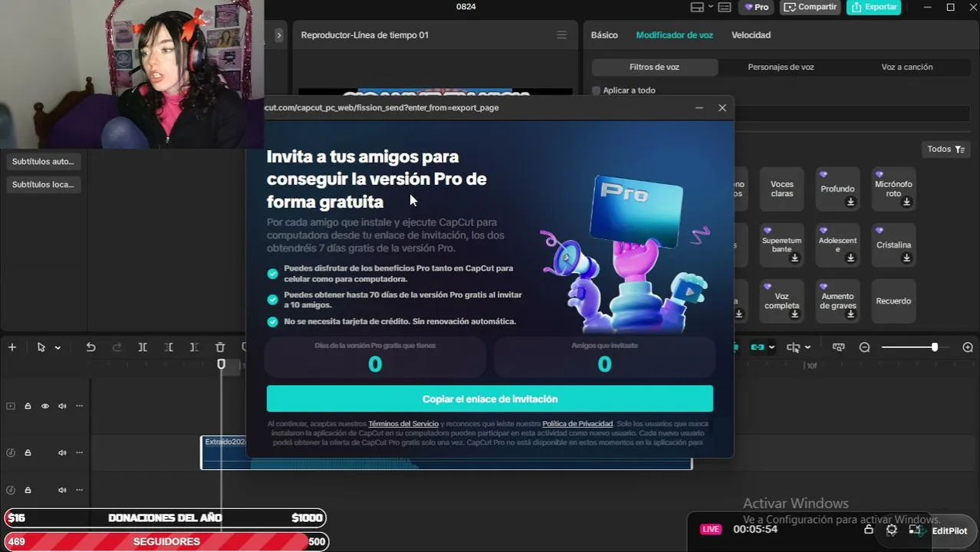Click the Pro badge button
The height and width of the screenshot is (552, 980).
click(x=756, y=7)
